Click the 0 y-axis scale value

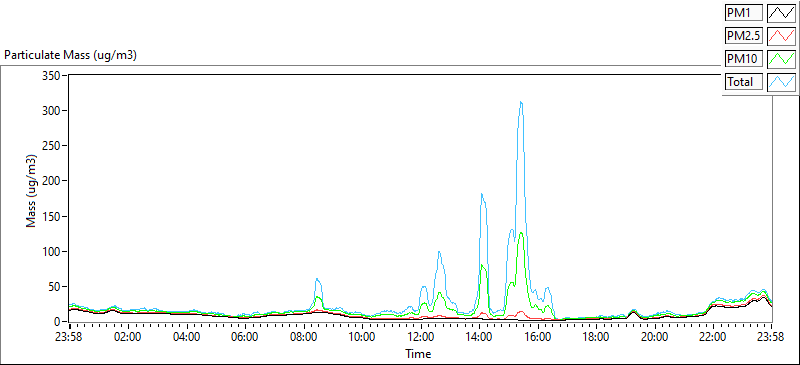point(58,322)
